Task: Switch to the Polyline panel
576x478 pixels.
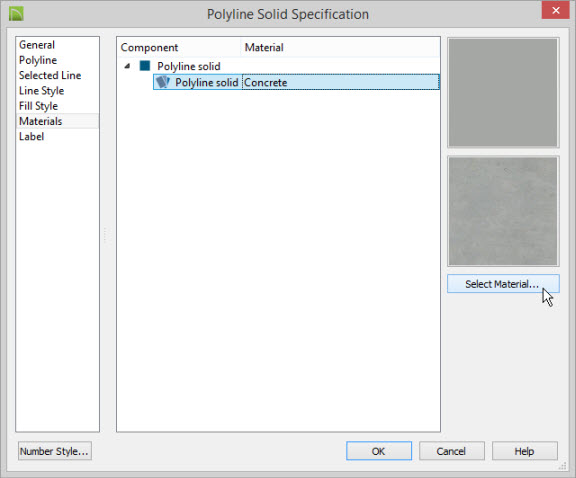Action: pos(38,60)
